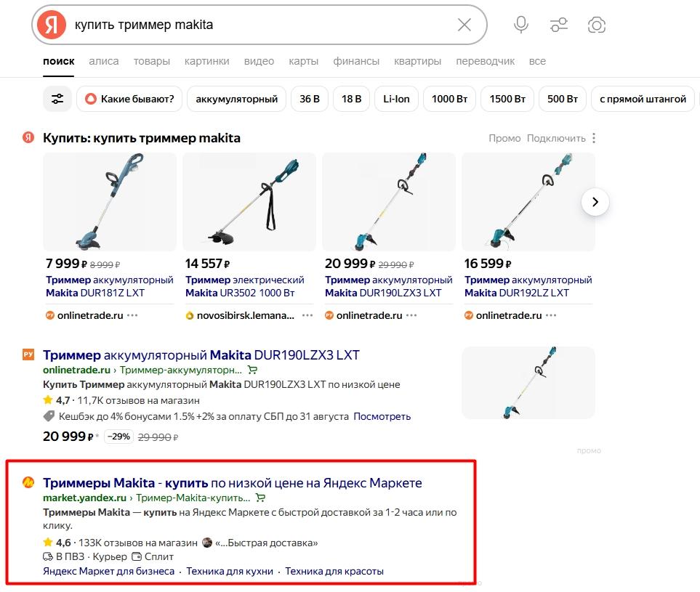This screenshot has width=700, height=592.
Task: Open filters icon button before chips
Action: click(x=57, y=99)
